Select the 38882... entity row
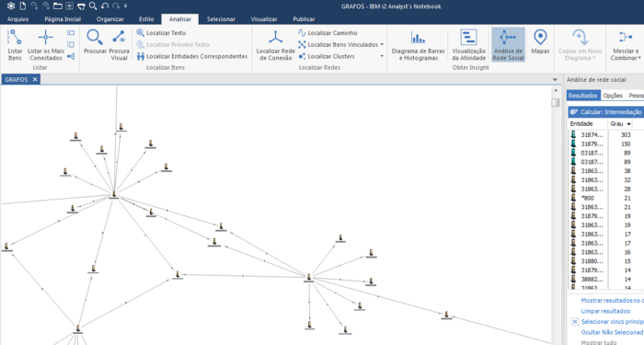Viewport: 644px width, 345px height. point(605,280)
